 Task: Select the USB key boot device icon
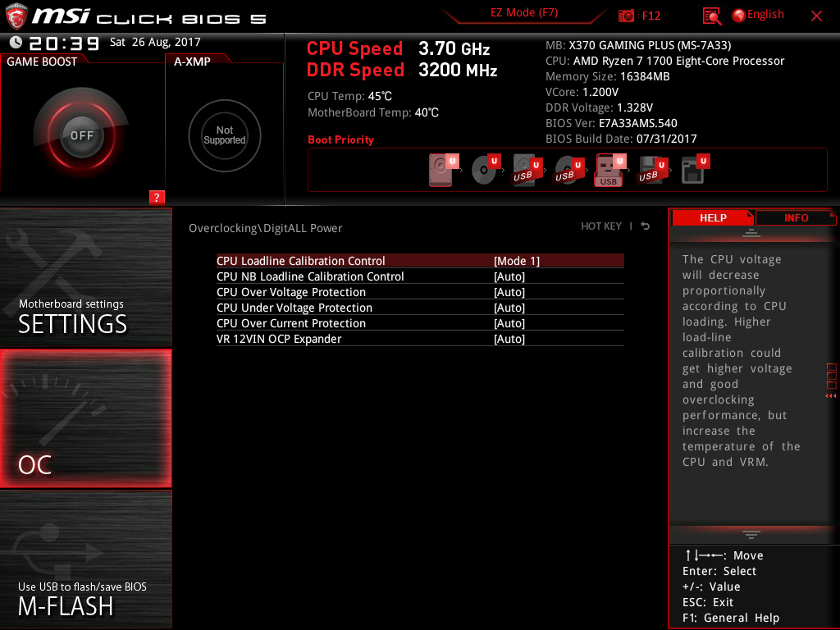[x=610, y=170]
